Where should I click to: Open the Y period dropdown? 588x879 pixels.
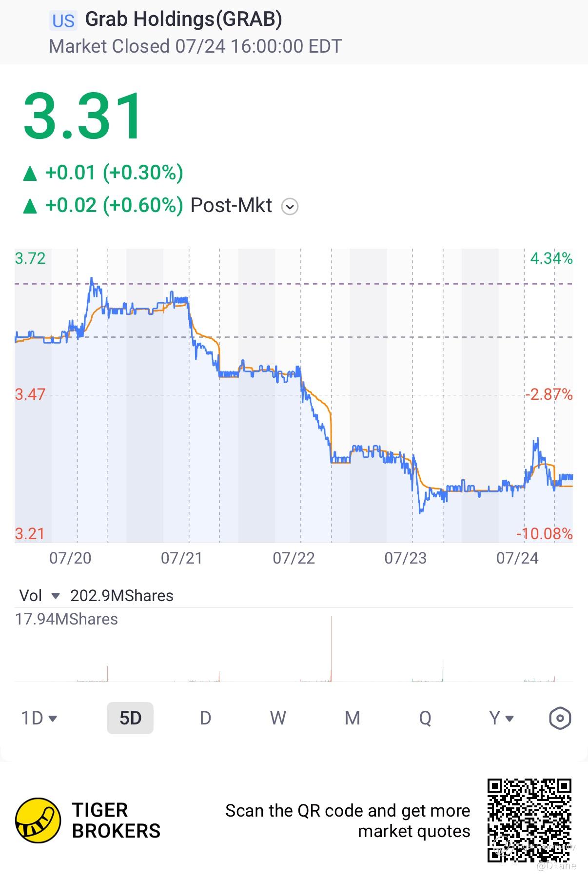[502, 718]
